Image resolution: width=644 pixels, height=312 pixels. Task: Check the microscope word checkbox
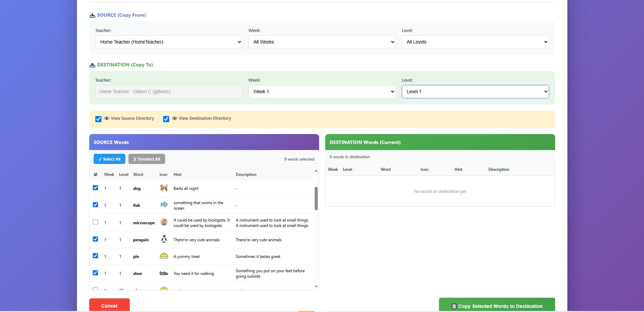(x=95, y=222)
